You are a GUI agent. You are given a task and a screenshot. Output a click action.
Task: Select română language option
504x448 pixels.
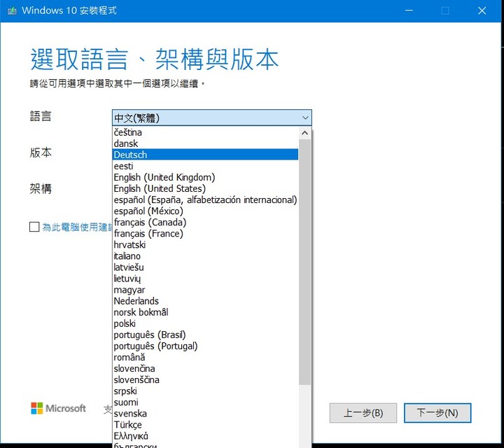coord(206,358)
